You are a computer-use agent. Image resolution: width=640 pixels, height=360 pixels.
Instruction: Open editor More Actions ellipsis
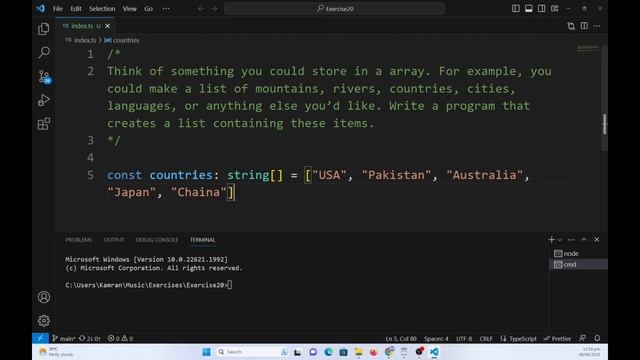coord(597,26)
